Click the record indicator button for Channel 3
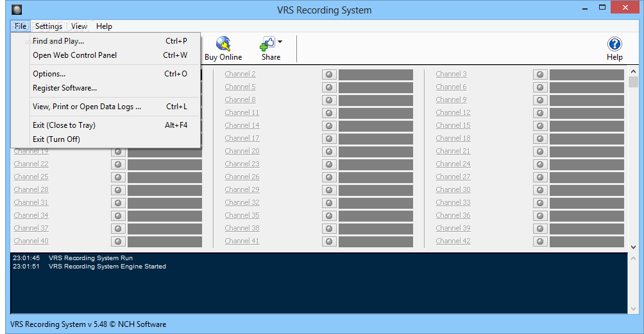Image resolution: width=644 pixels, height=334 pixels. pyautogui.click(x=540, y=75)
